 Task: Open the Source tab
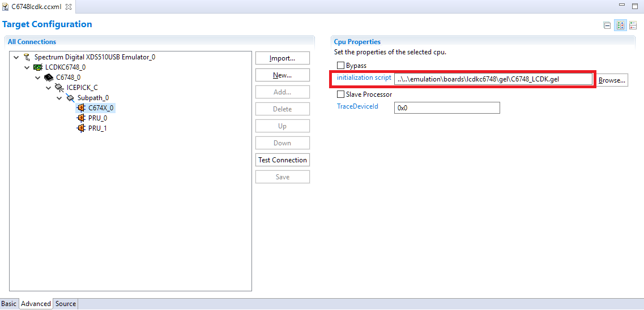(65, 304)
